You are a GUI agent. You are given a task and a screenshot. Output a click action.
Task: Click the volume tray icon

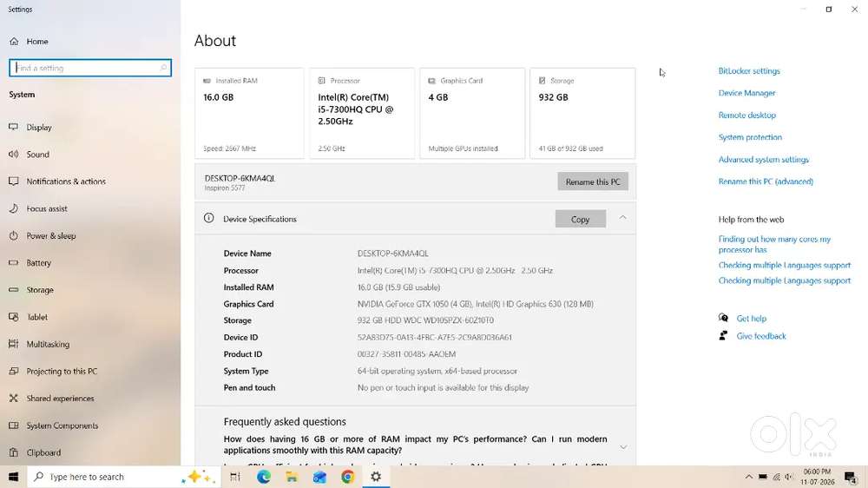coord(789,477)
